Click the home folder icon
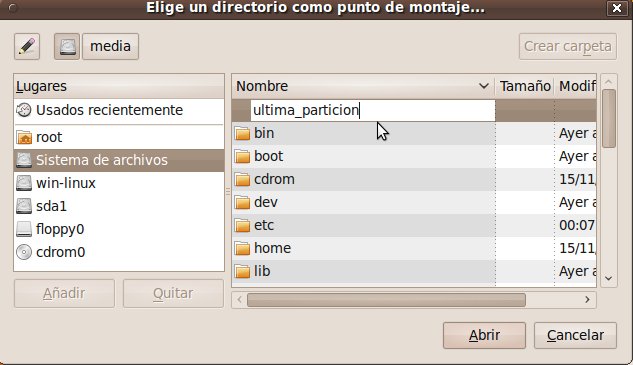This screenshot has height=365, width=633. [x=242, y=248]
